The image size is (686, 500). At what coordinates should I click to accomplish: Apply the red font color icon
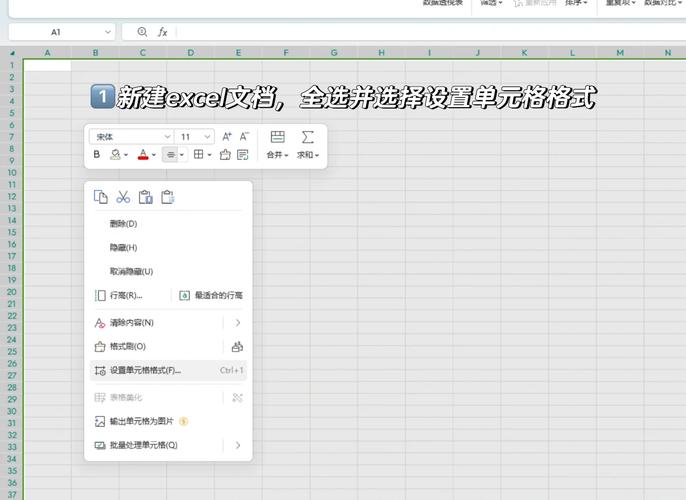tap(143, 154)
